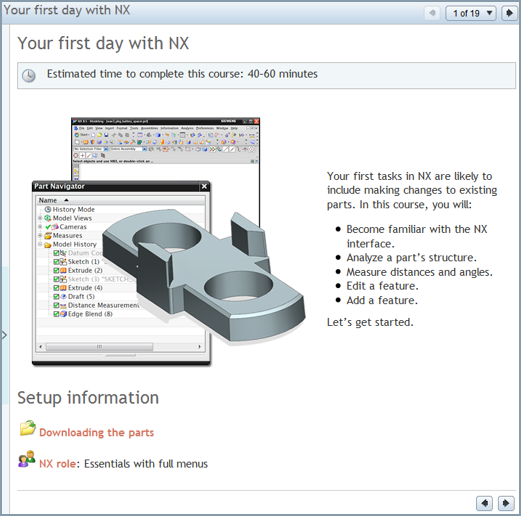The height and width of the screenshot is (516, 521).
Task: Select 'Draft (5)' text in Model History
Action: (x=81, y=296)
